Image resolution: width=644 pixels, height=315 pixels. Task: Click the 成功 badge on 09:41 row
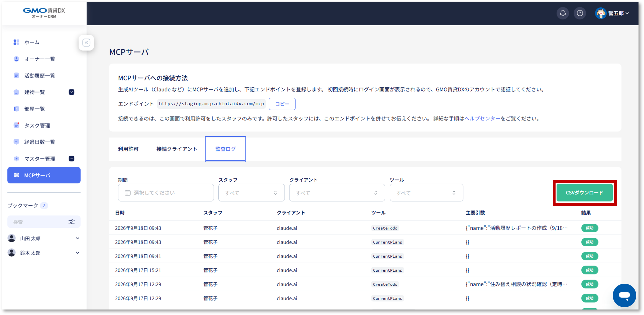coord(589,256)
